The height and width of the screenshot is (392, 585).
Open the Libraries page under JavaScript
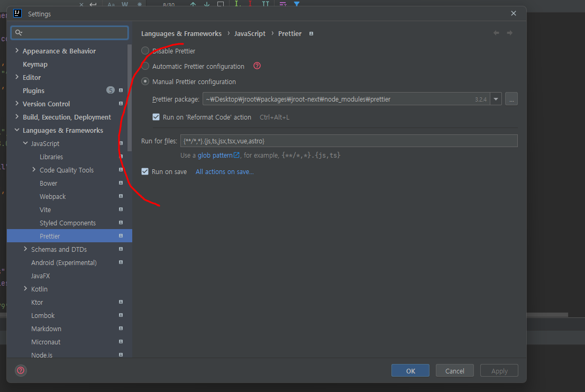tap(51, 157)
